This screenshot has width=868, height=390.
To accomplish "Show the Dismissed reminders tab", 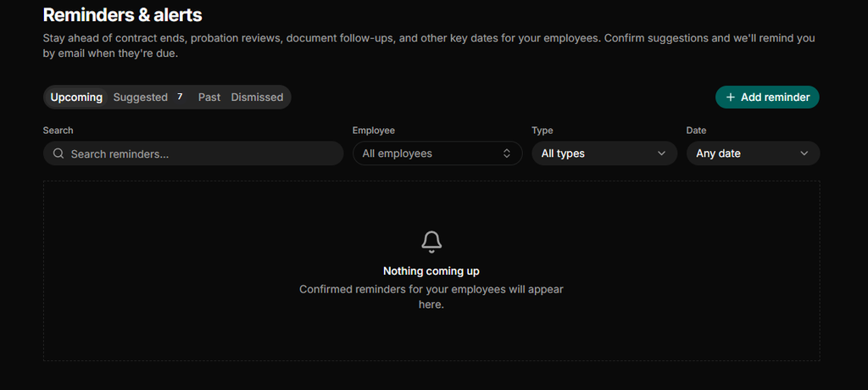I will click(x=257, y=97).
